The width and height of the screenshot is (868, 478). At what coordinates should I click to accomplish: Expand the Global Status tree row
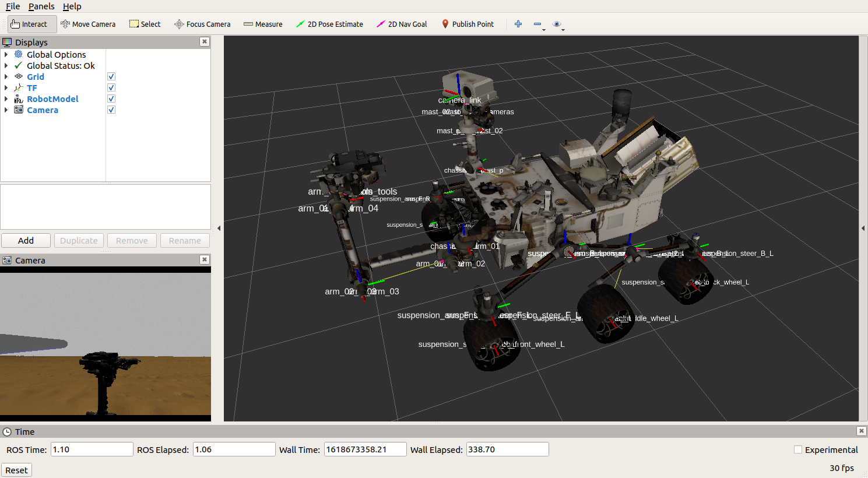pyautogui.click(x=6, y=65)
